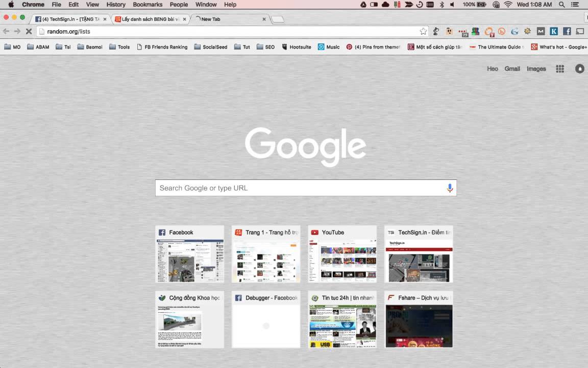Open the Chrome menu

point(33,5)
